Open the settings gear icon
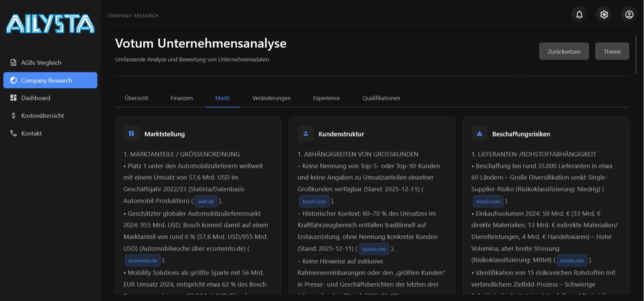The width and height of the screenshot is (644, 301). (604, 15)
